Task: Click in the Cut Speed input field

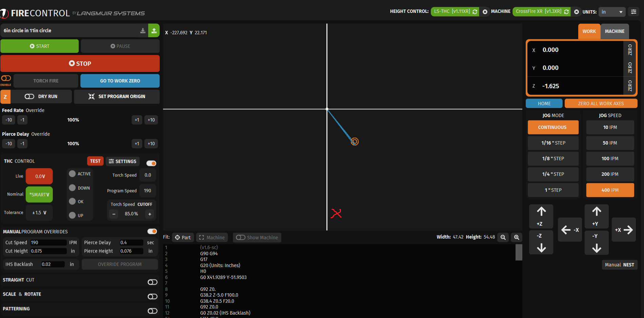Action: pyautogui.click(x=48, y=242)
